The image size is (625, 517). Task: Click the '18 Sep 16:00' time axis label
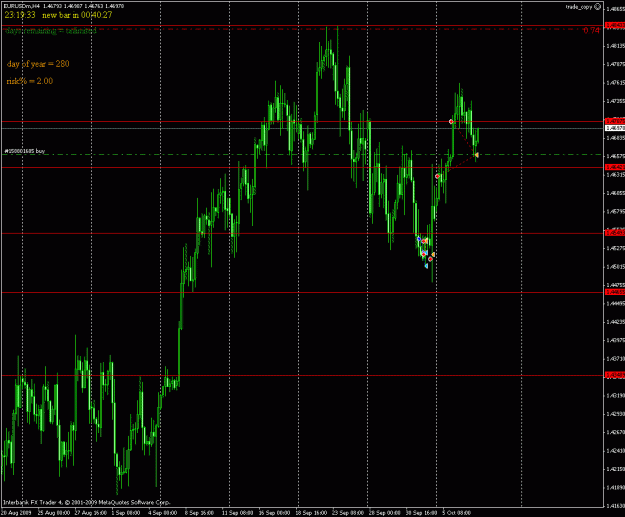coord(311,513)
